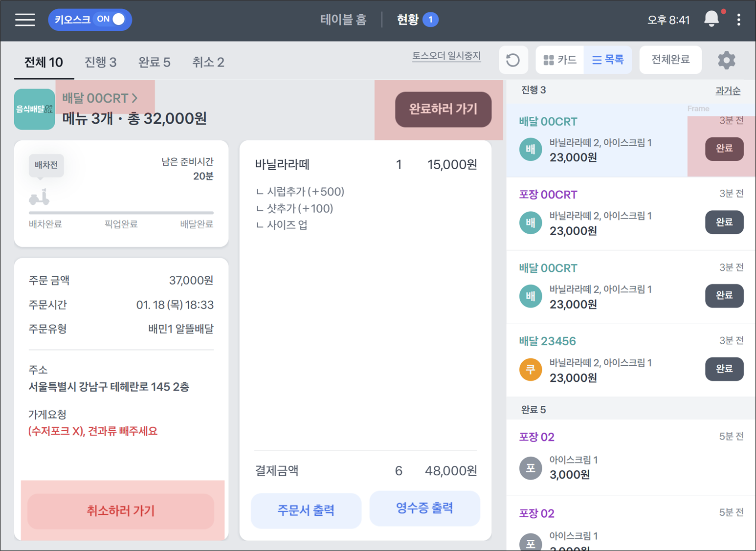Change sort order via 과거순
This screenshot has width=756, height=551.
(728, 91)
